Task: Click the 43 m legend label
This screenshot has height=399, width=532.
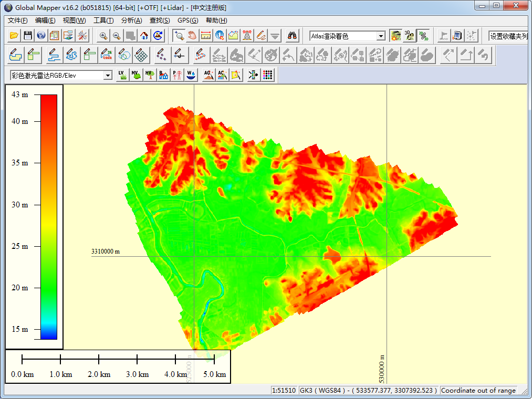Action: (19, 95)
